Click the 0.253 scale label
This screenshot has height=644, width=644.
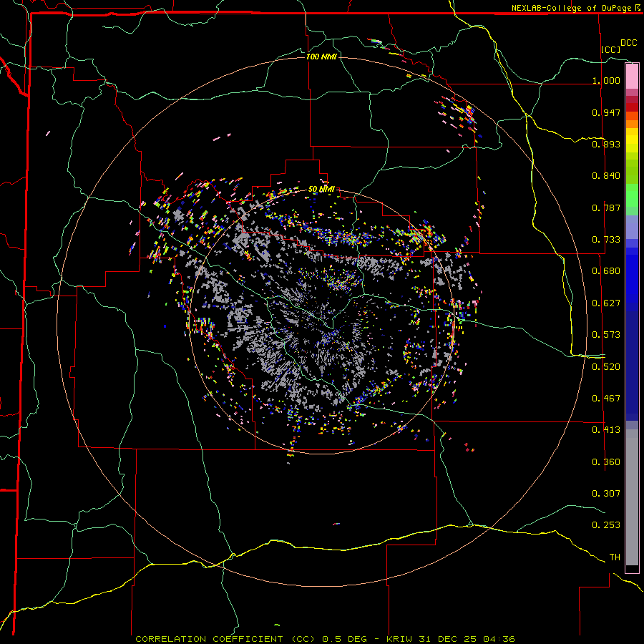tap(606, 525)
